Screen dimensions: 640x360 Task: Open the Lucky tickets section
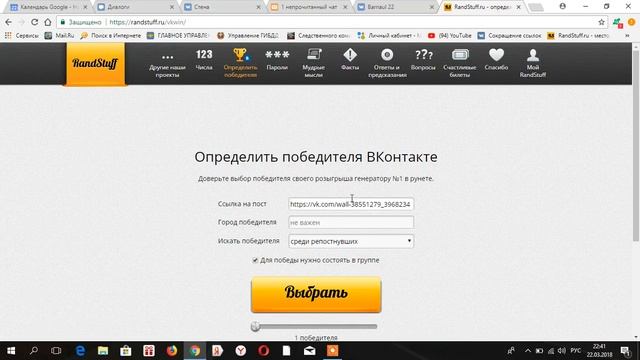[460, 63]
